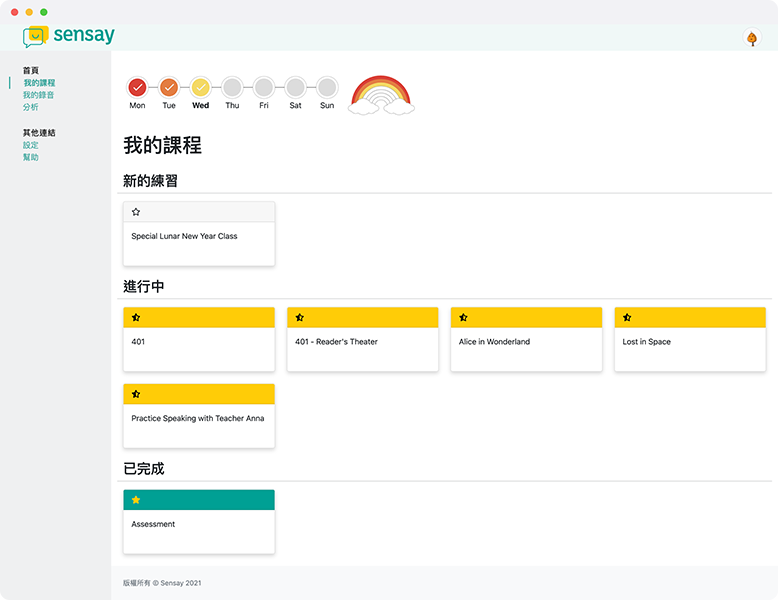The height and width of the screenshot is (600, 778).
Task: Click the gold star on Assessment card
Action: 136,500
